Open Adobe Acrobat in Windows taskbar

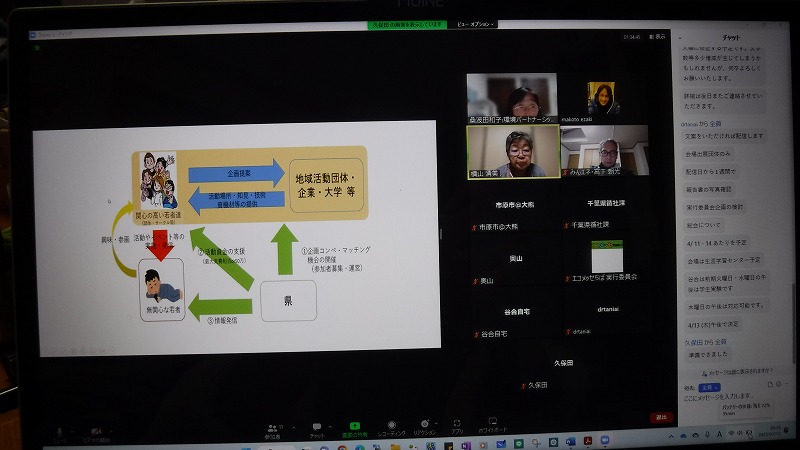[x=588, y=441]
